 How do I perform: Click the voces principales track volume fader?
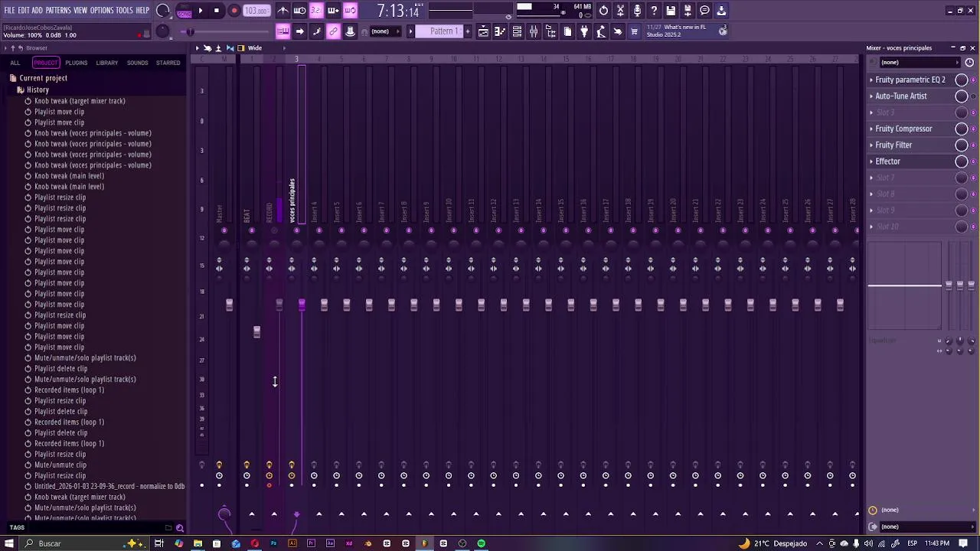click(x=302, y=305)
